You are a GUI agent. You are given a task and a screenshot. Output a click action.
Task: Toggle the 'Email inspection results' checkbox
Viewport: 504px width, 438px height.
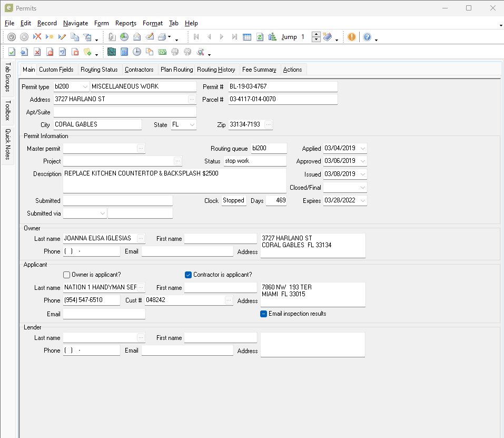(264, 314)
